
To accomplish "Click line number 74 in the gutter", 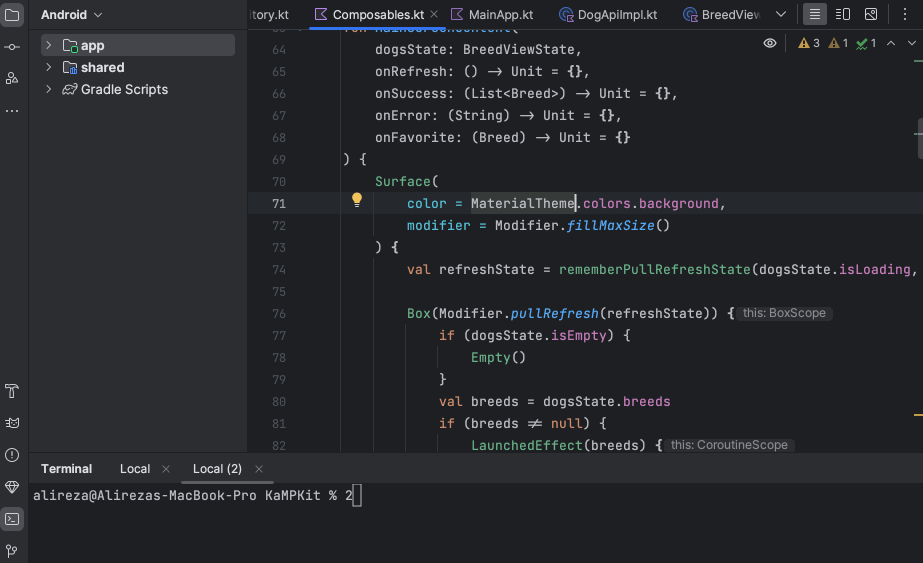I will (279, 270).
